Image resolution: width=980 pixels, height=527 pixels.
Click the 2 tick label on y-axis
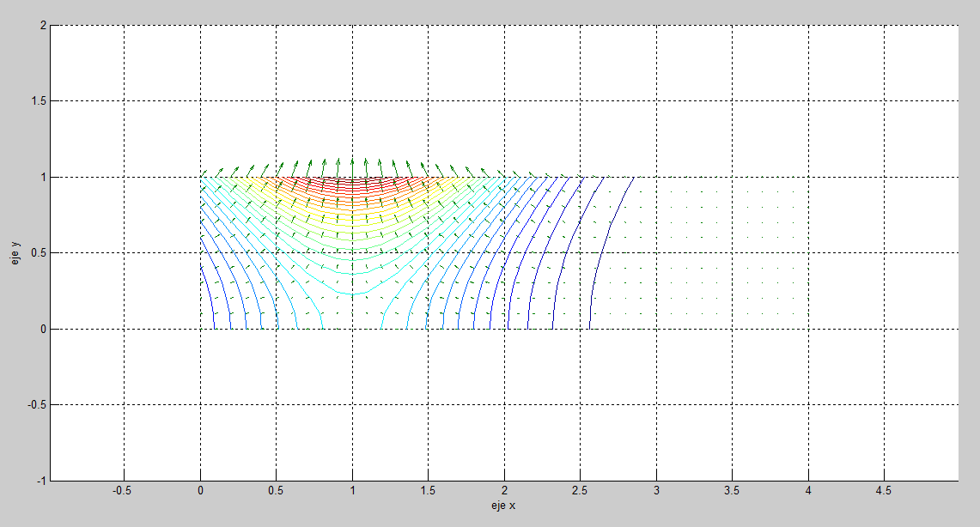click(42, 26)
